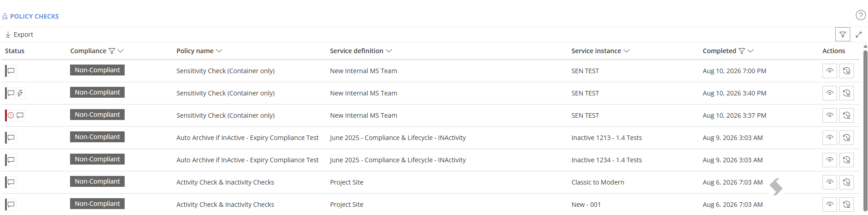The image size is (868, 215).
Task: Click the vertical scrollbar of the table
Action: (865, 130)
